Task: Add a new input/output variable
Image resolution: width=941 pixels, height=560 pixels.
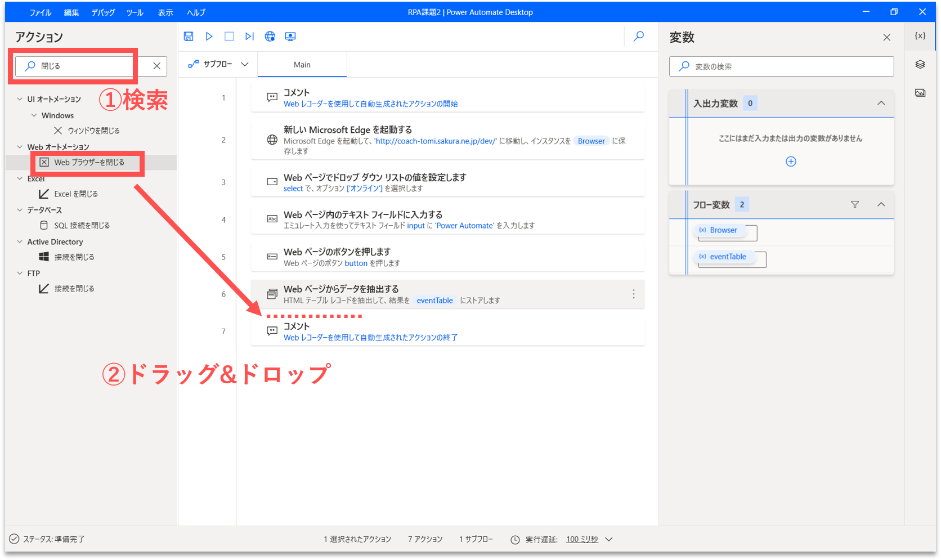Action: 791,162
